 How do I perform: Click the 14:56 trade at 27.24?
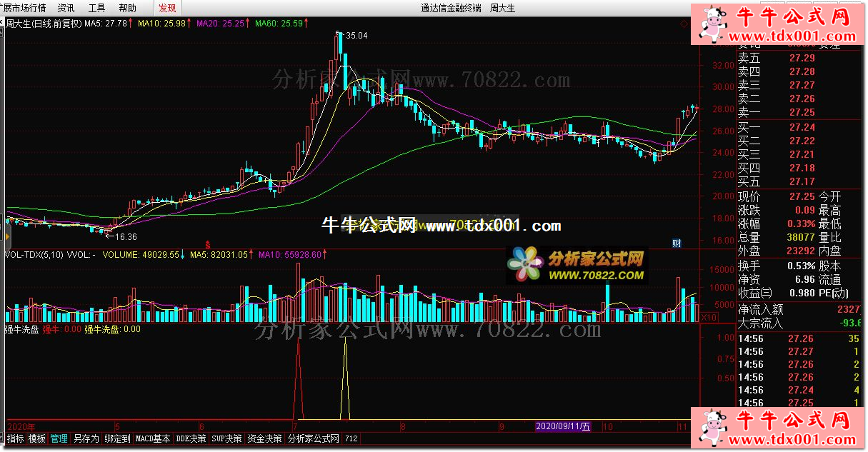tap(800, 390)
